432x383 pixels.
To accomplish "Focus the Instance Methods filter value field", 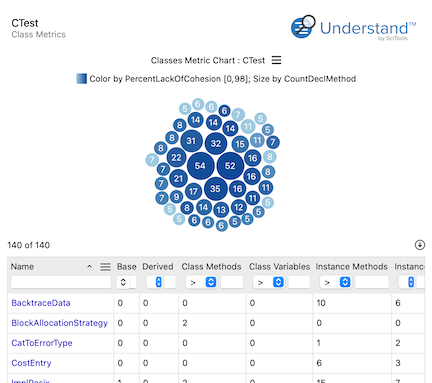I will coord(372,282).
